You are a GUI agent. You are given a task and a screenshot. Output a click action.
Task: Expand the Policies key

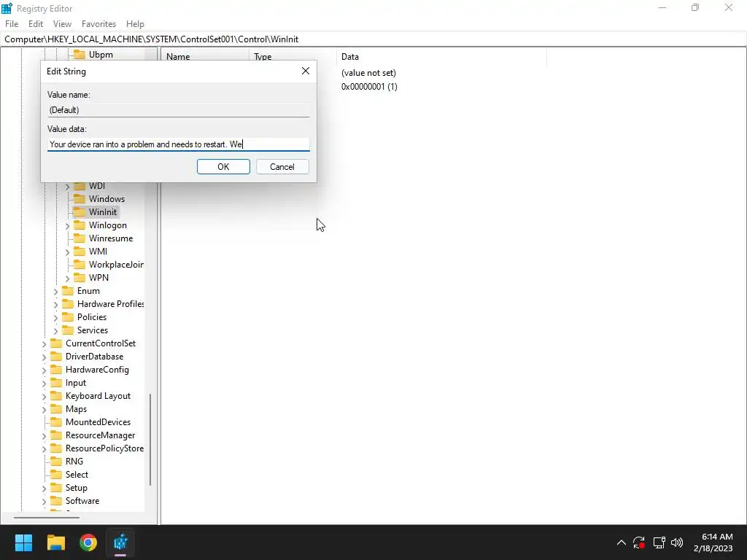pos(55,318)
